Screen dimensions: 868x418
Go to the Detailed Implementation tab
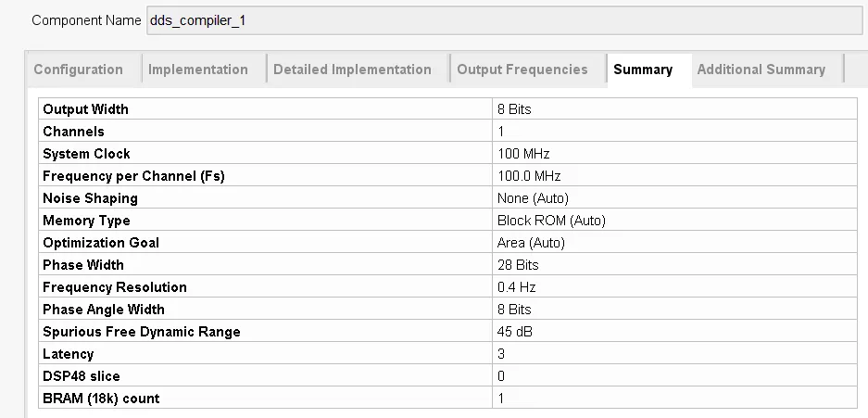(x=352, y=70)
